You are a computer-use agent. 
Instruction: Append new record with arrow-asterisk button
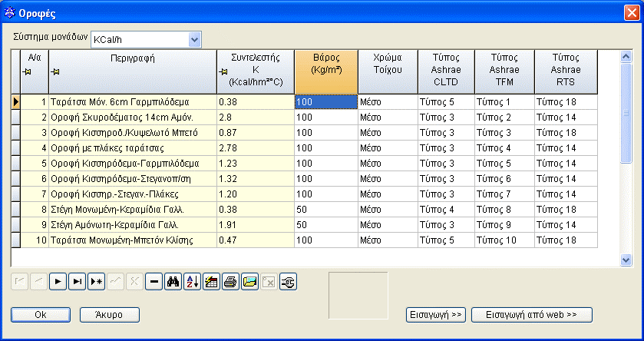(96, 282)
